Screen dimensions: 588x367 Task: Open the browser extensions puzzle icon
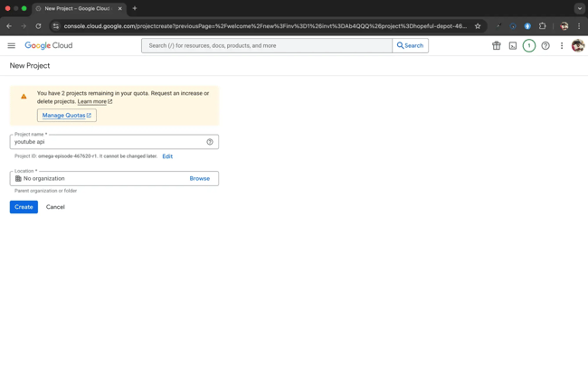click(543, 26)
